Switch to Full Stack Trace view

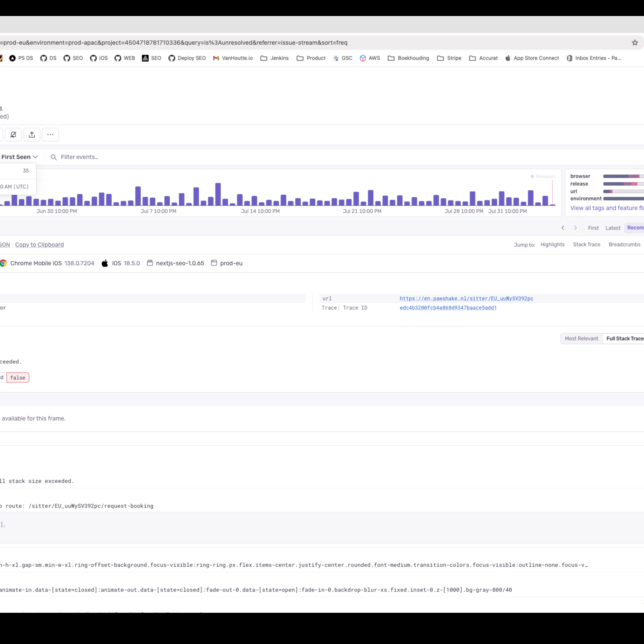click(624, 338)
